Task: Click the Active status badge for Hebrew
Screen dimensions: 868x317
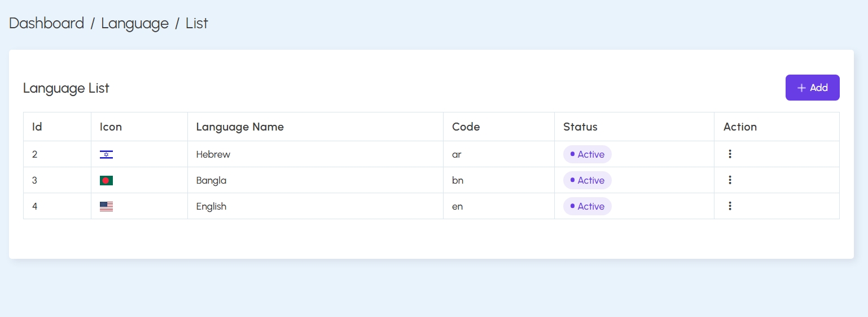Action: [x=587, y=154]
